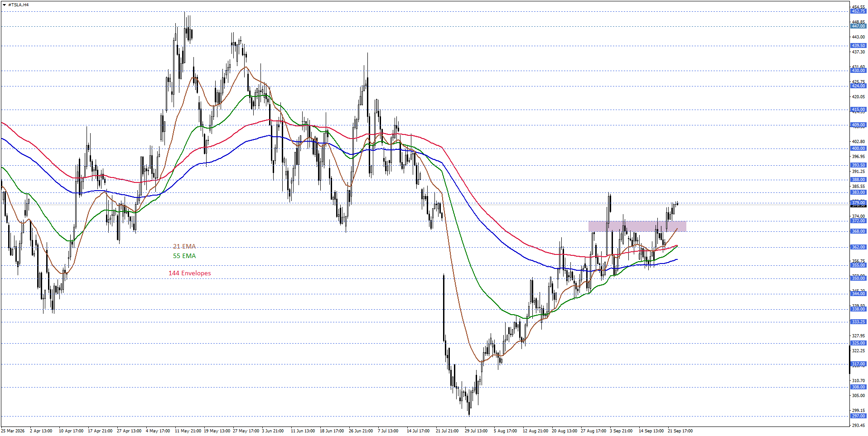Viewport: 868px width, 436px height.
Task: Click the 11 May 21:00 time label
Action: pos(188,431)
